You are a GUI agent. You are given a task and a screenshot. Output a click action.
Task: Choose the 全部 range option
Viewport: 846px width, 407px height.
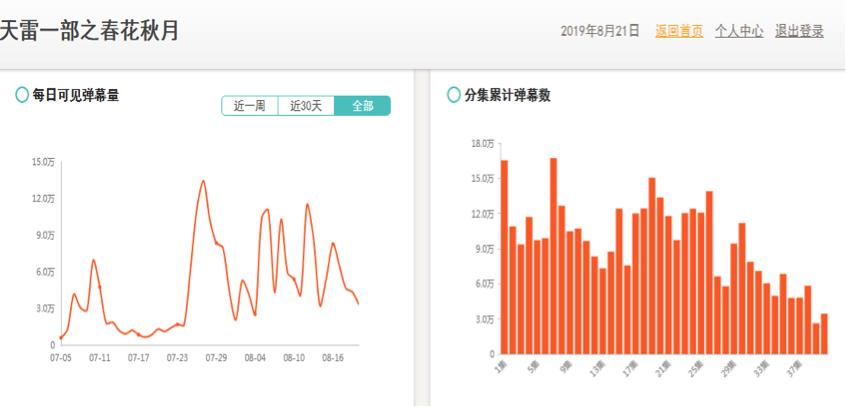click(x=362, y=106)
